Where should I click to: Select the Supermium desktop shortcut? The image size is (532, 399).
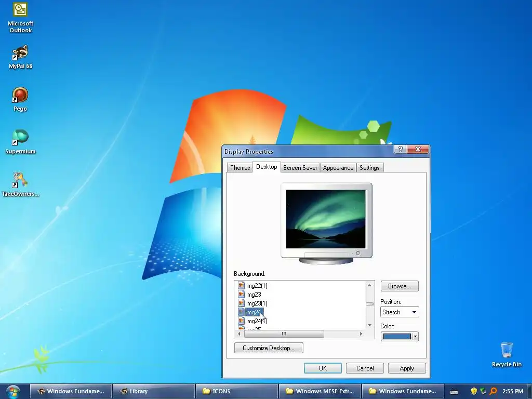tap(20, 142)
